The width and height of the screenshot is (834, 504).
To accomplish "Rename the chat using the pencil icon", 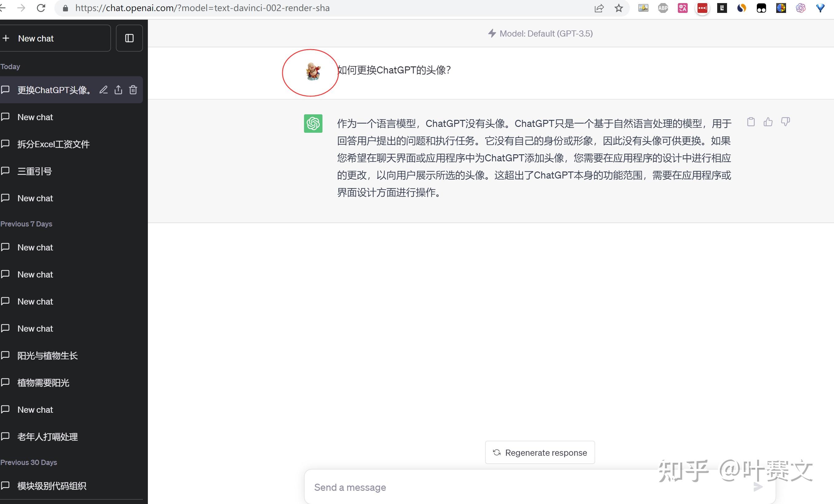I will pyautogui.click(x=103, y=90).
